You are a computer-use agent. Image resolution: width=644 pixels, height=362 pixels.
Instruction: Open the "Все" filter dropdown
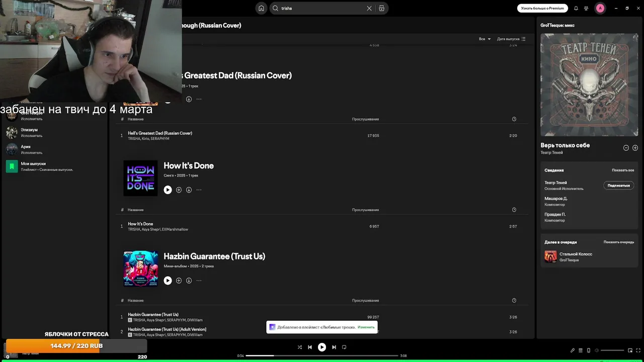(x=485, y=39)
